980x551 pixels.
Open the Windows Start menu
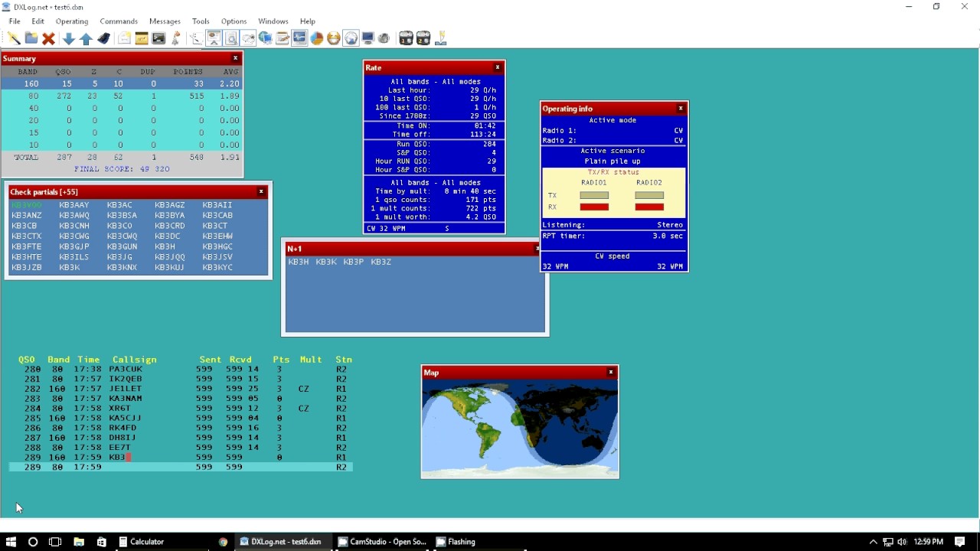pos(11,542)
